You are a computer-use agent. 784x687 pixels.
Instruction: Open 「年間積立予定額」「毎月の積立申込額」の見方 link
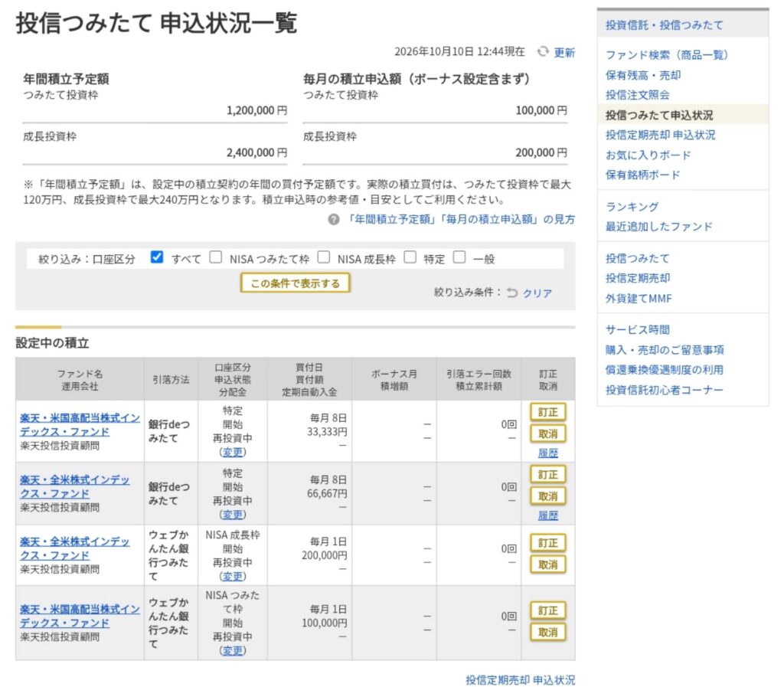(460, 220)
